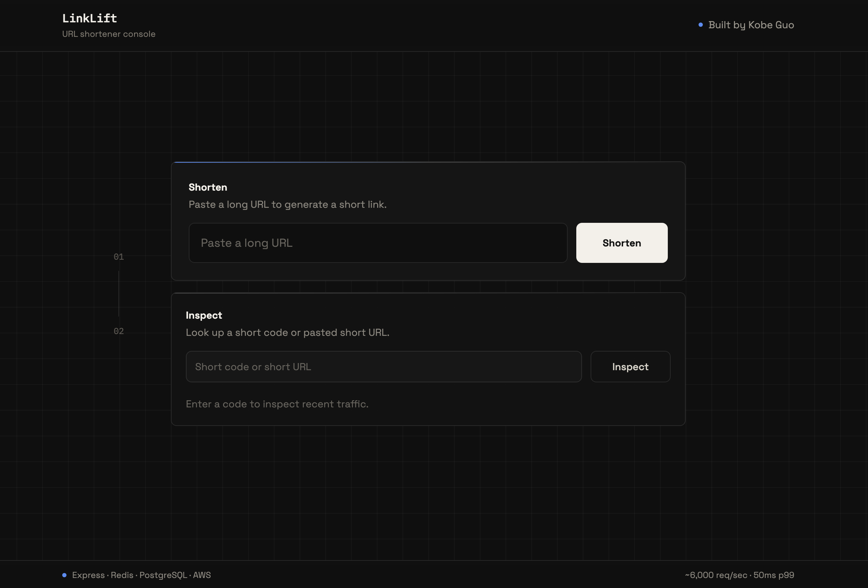868x588 pixels.
Task: Click the vertical line connecting markers 01 and 02
Action: (119, 294)
